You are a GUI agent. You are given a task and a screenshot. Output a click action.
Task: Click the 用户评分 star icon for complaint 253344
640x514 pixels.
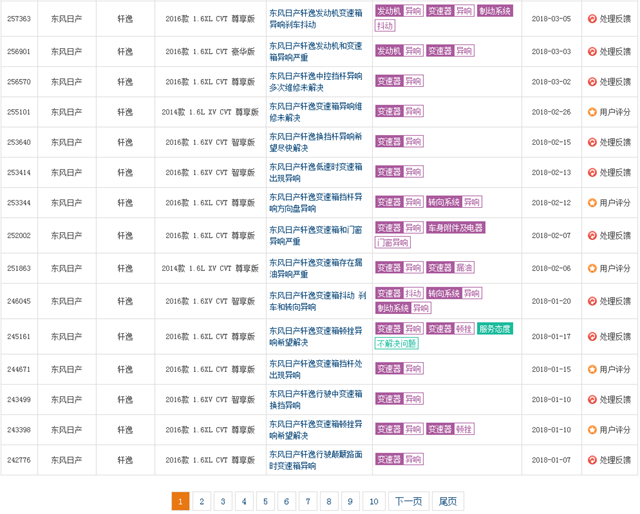click(592, 202)
